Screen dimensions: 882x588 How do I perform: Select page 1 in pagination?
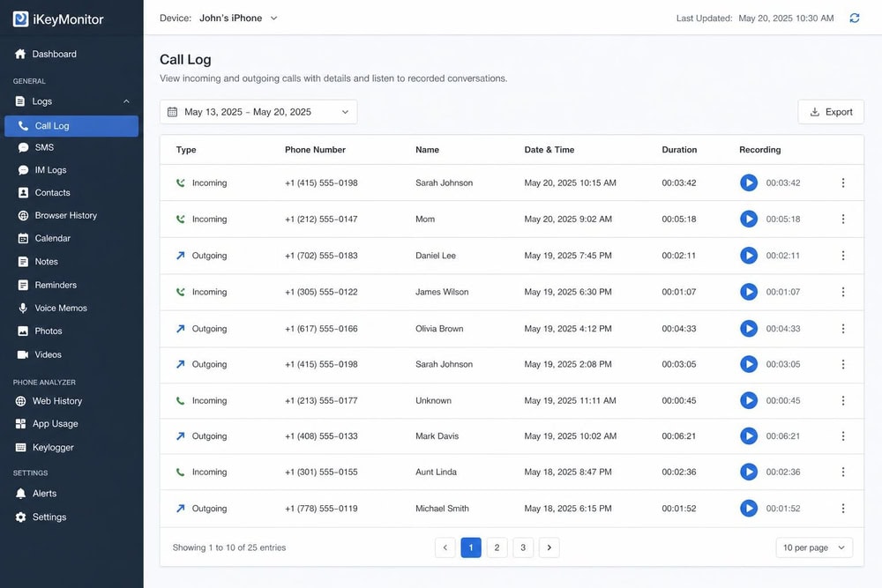471,547
